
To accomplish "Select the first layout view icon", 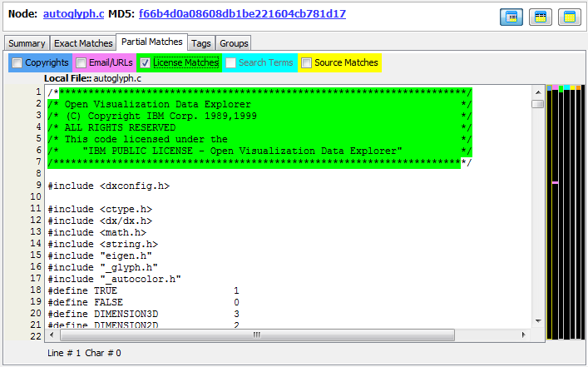I will click(x=511, y=17).
